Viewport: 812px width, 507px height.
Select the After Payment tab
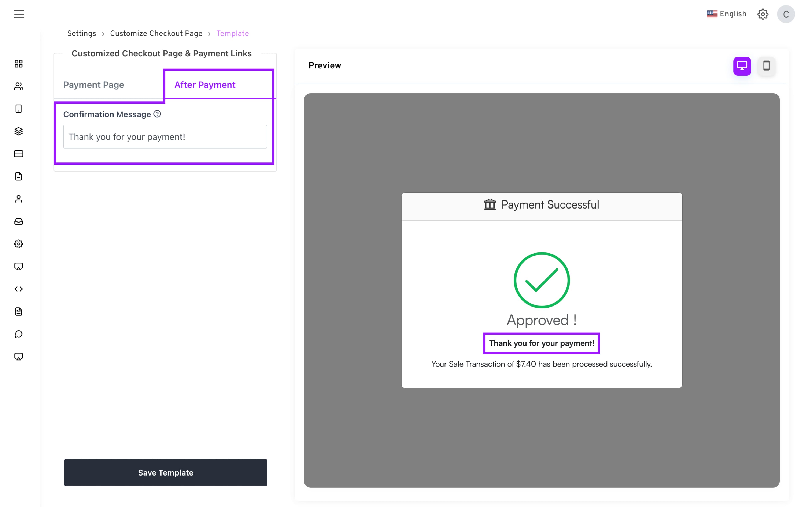pos(205,85)
